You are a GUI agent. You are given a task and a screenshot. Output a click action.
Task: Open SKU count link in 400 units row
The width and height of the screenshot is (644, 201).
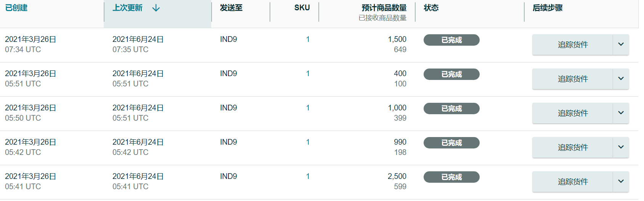(308, 73)
